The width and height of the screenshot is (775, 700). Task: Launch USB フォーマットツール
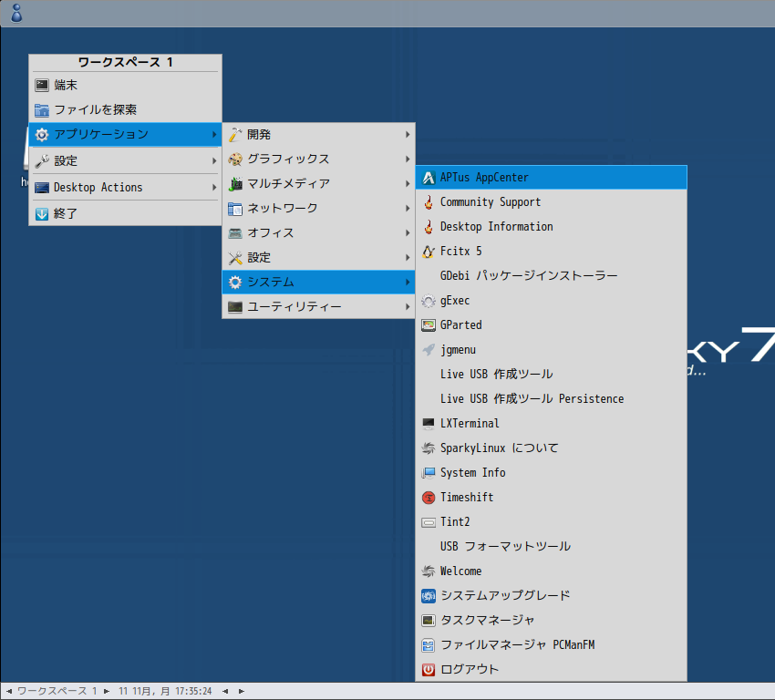coord(551,546)
